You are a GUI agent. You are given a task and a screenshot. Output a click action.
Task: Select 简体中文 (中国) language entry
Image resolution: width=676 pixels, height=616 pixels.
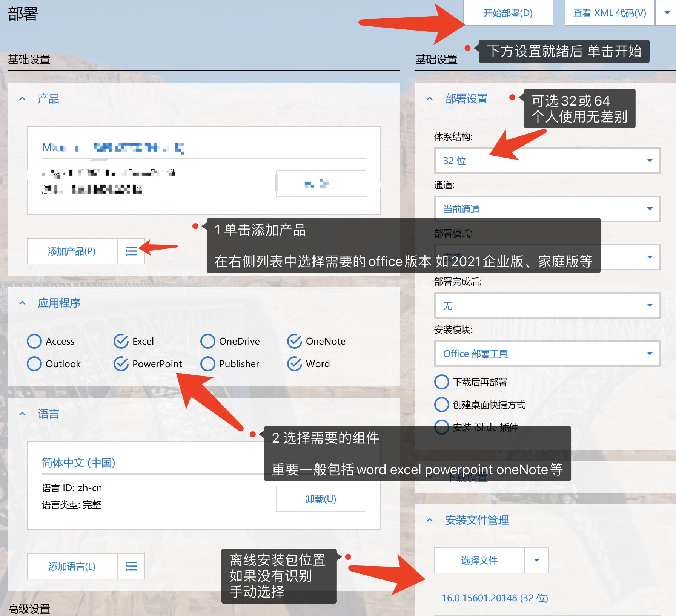coord(78,463)
